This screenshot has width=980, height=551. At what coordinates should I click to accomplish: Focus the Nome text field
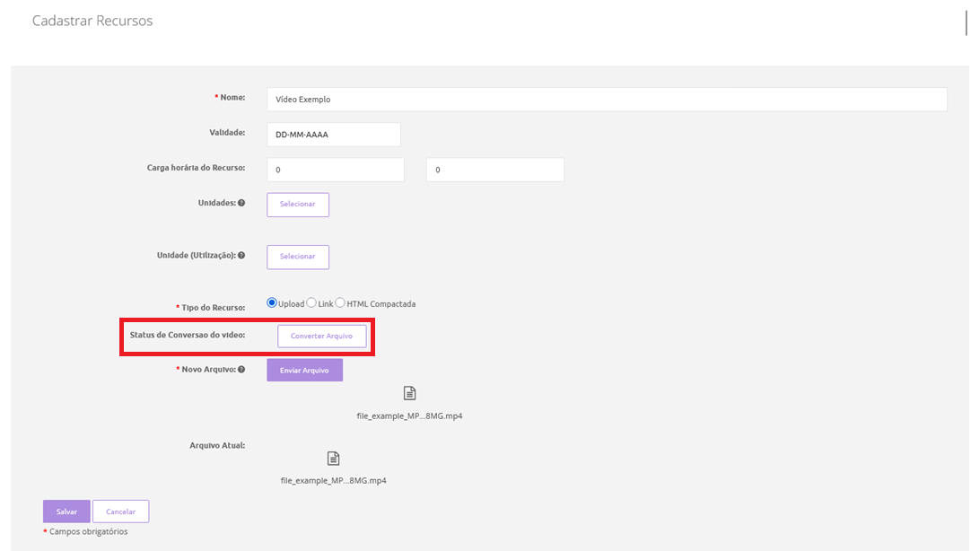(x=607, y=100)
